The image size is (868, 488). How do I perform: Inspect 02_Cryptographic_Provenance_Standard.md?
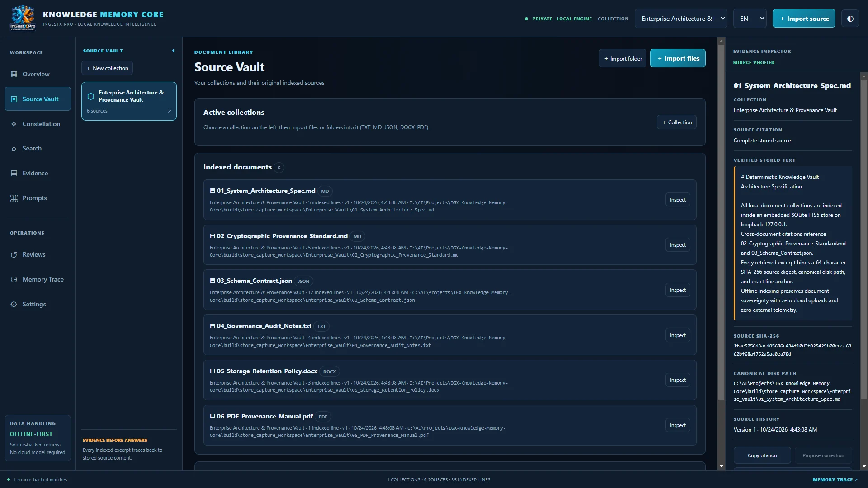point(678,245)
